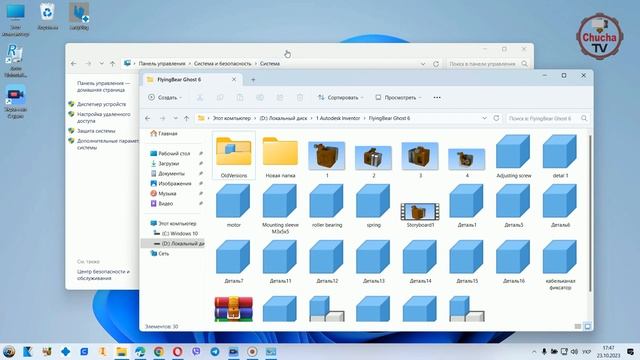The height and width of the screenshot is (360, 640).
Task: Click the Delete trash toolbar icon
Action: point(300,98)
